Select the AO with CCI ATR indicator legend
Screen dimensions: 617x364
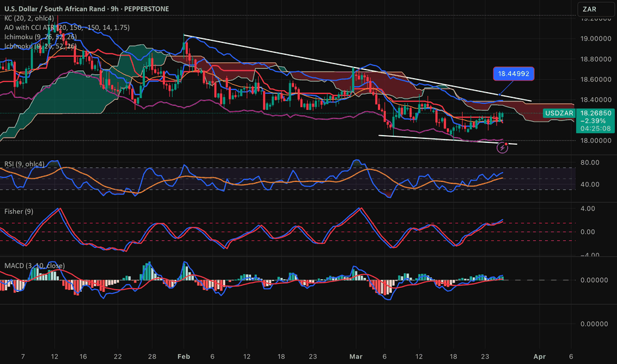pyautogui.click(x=67, y=28)
